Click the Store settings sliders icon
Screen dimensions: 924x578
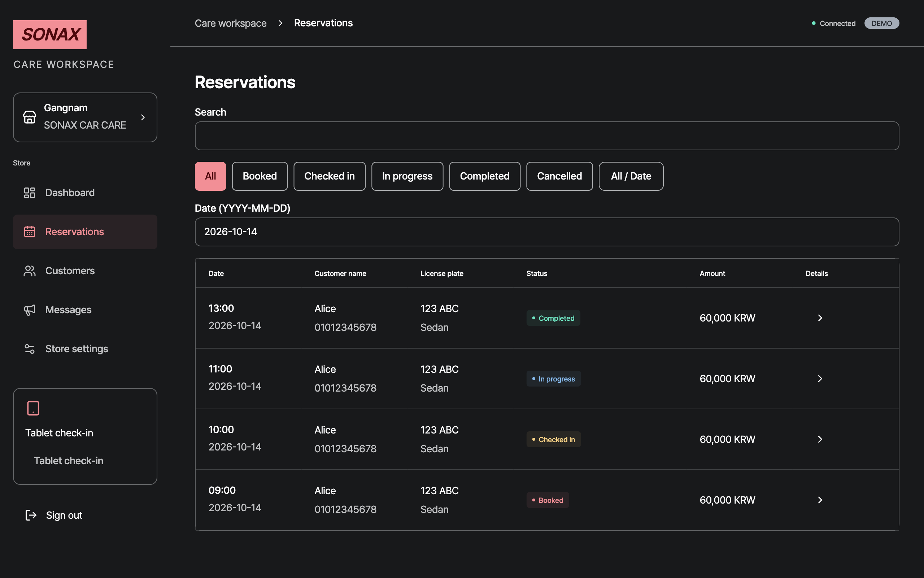pos(29,349)
